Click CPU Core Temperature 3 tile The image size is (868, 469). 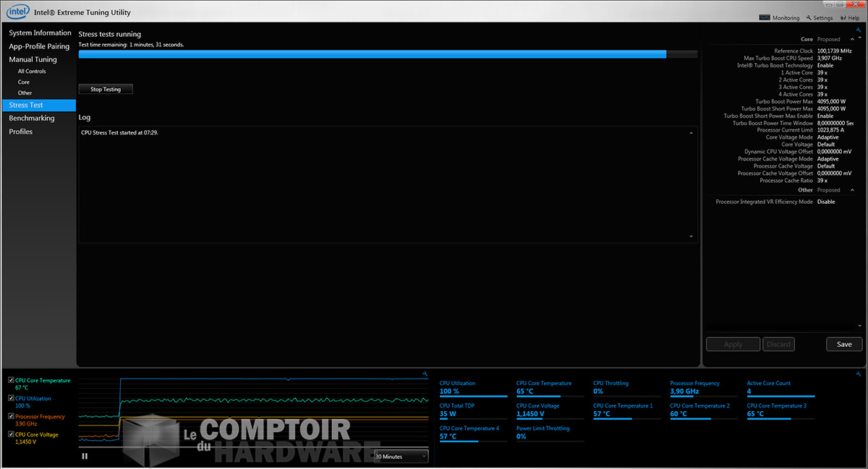(x=781, y=410)
